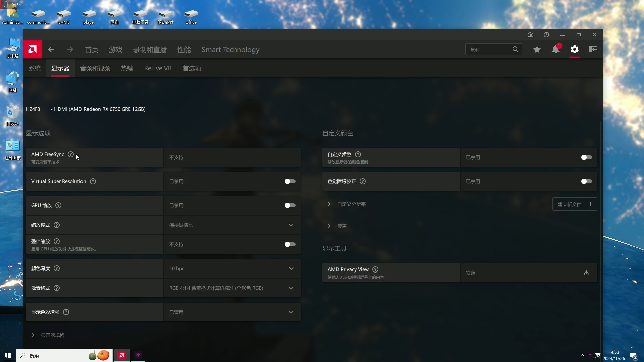This screenshot has height=362, width=644.
Task: Show help for AMD Privacy View
Action: click(376, 269)
